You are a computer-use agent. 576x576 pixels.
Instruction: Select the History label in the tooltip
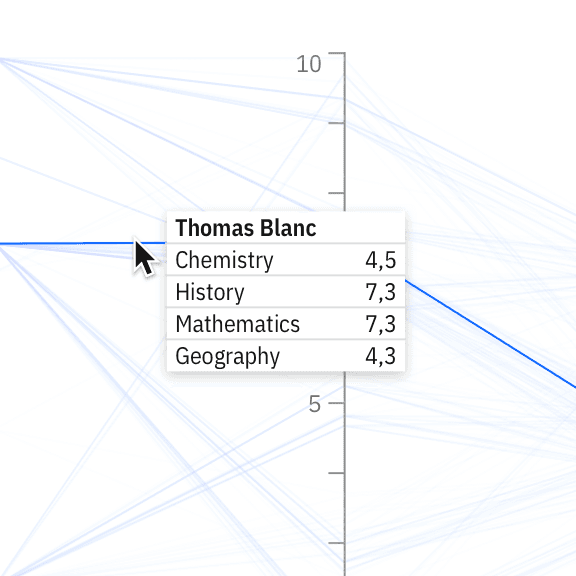210,292
